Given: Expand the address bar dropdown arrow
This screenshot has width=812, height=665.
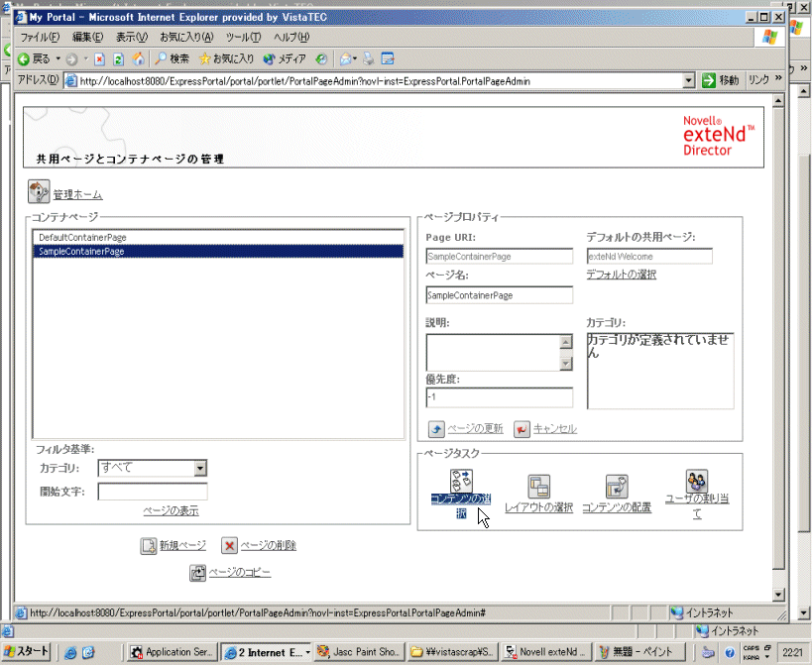Looking at the screenshot, I should click(688, 80).
